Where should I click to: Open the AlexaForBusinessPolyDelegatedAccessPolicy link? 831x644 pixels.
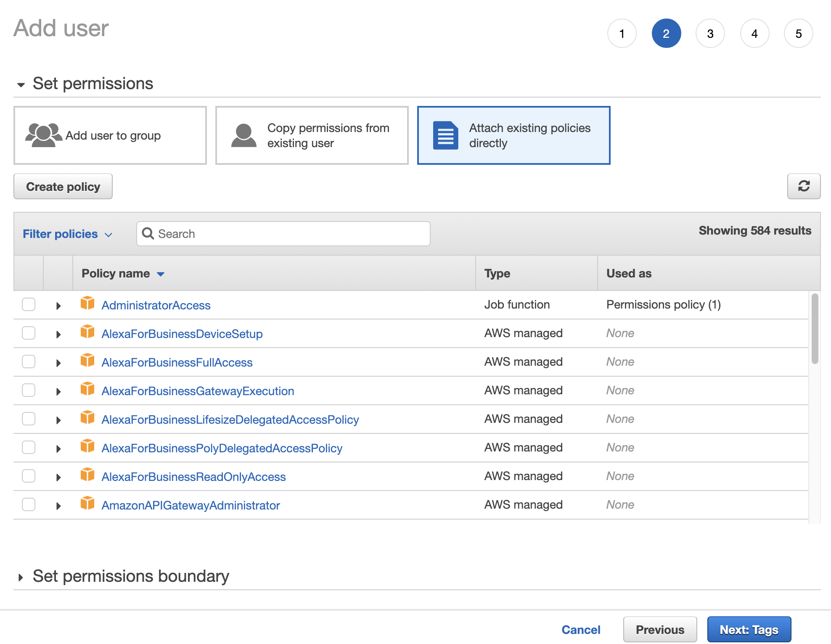point(222,448)
